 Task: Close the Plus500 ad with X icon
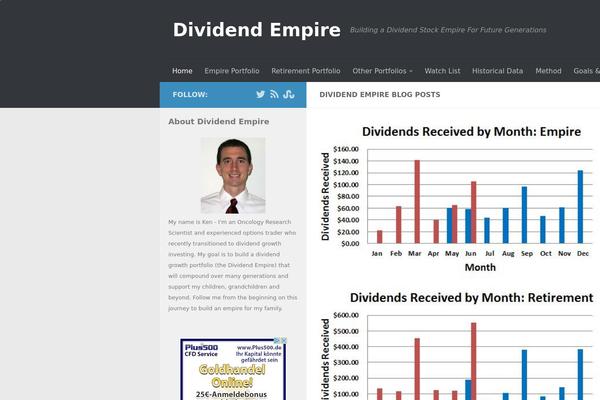tap(285, 341)
